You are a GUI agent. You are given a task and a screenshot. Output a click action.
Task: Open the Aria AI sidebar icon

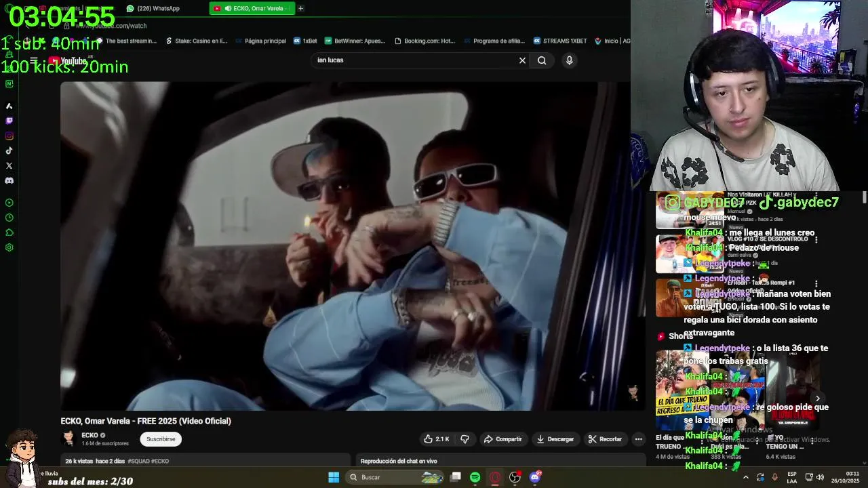coord(9,106)
